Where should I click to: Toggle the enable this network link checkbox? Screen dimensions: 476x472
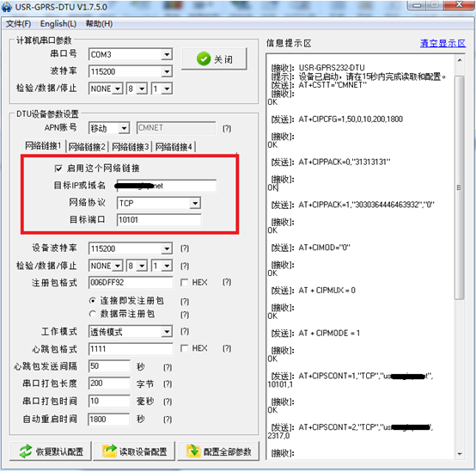point(58,169)
